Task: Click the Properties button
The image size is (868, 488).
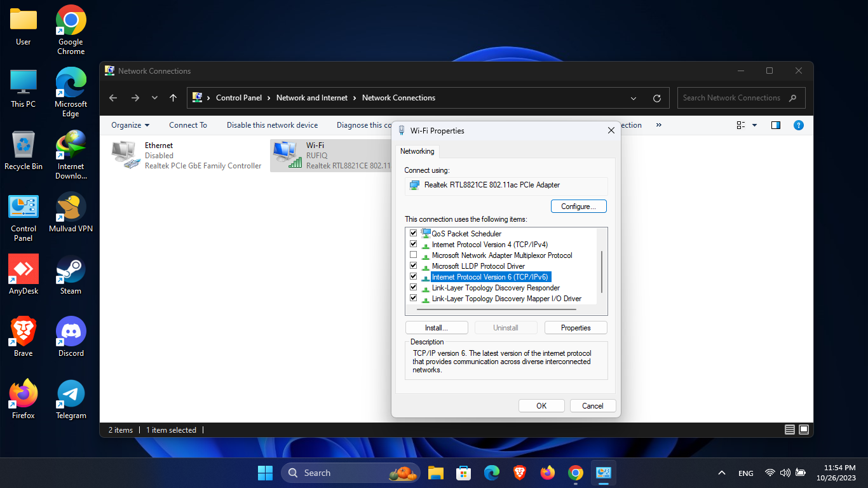Action: [576, 328]
